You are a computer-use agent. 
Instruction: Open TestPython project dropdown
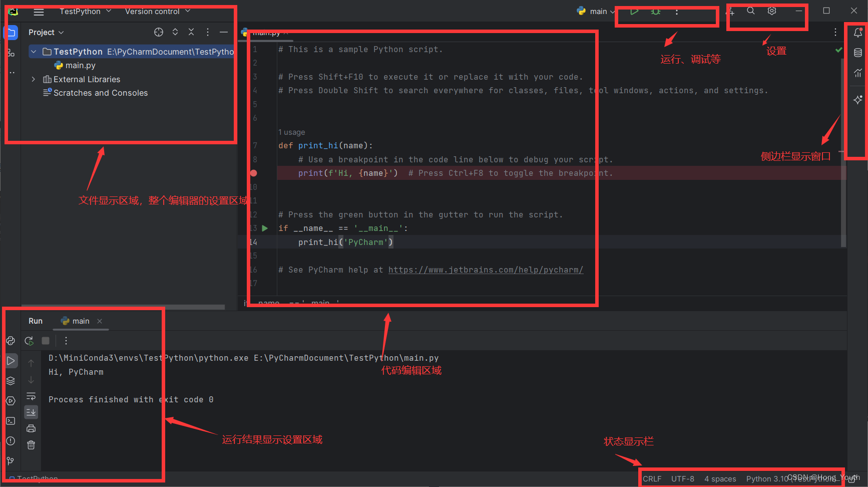(85, 12)
